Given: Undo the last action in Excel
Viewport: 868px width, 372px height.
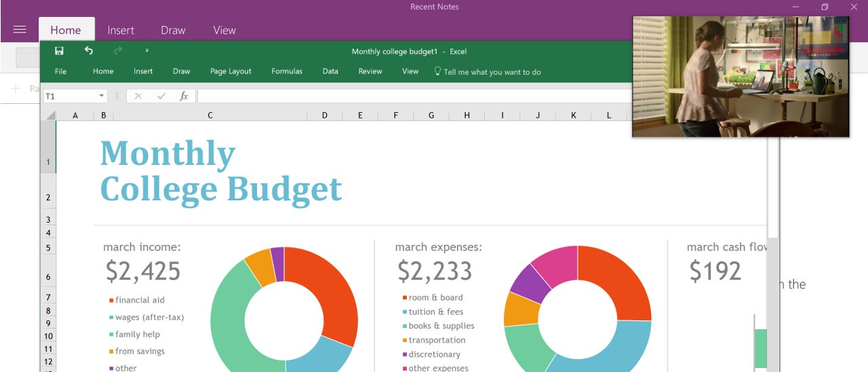Looking at the screenshot, I should (x=89, y=51).
